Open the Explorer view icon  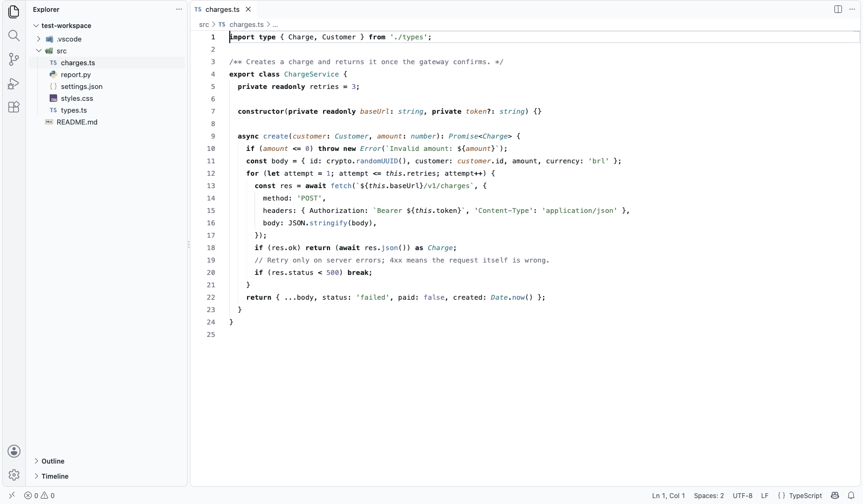pos(14,11)
